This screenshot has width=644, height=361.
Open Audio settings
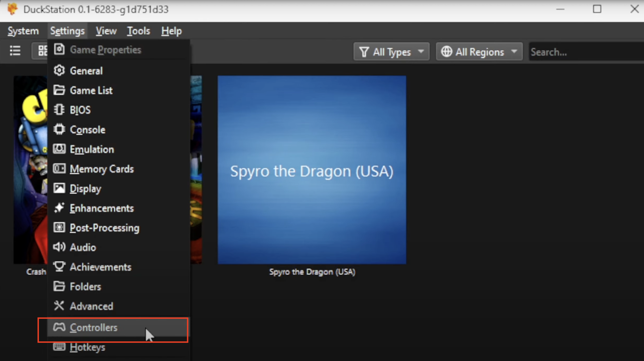(119, 247)
